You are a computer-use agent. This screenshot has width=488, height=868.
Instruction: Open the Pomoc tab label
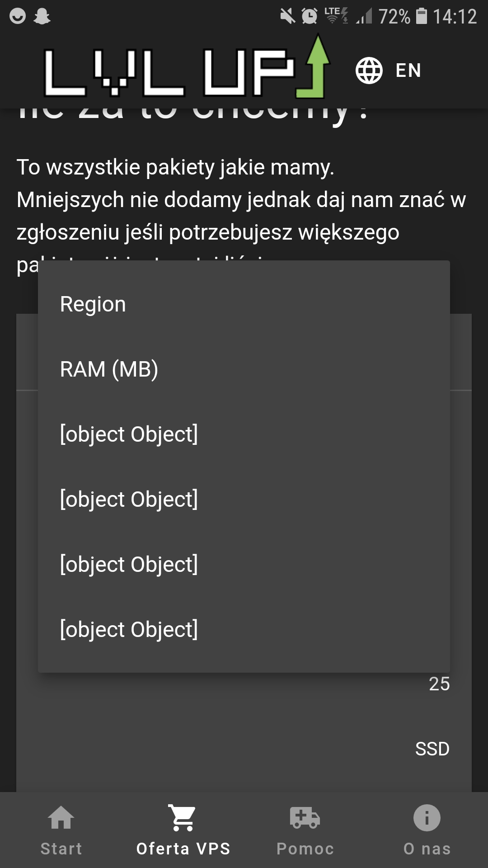coord(305,849)
